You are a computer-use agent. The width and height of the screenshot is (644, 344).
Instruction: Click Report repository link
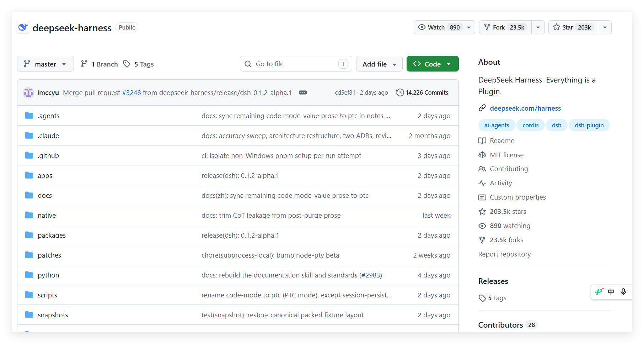tap(504, 254)
